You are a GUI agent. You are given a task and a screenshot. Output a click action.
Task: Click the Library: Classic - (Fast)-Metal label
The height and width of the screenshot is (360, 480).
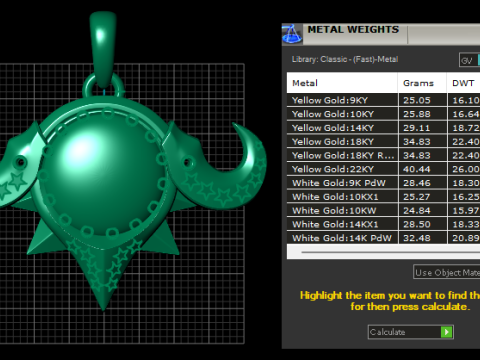tap(345, 59)
